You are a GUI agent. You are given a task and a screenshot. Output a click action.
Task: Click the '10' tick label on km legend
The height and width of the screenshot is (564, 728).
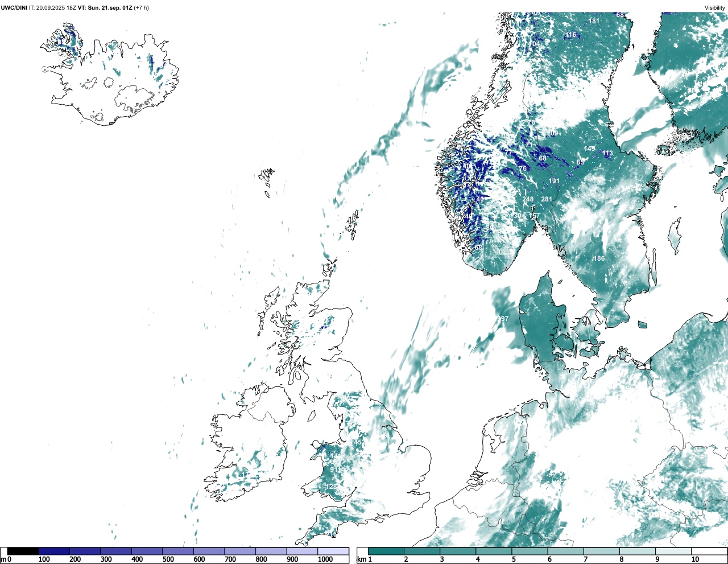click(x=695, y=559)
